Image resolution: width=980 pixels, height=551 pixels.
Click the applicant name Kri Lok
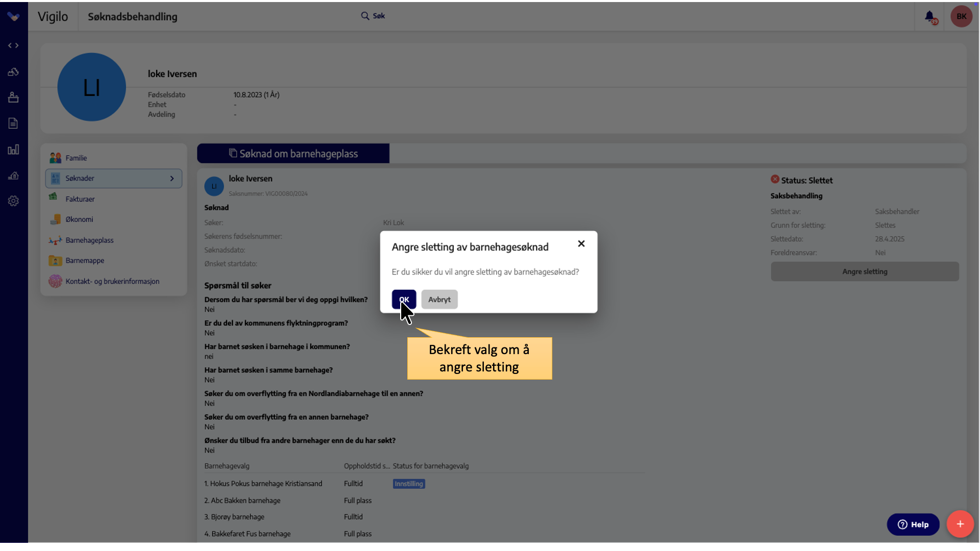[394, 223]
